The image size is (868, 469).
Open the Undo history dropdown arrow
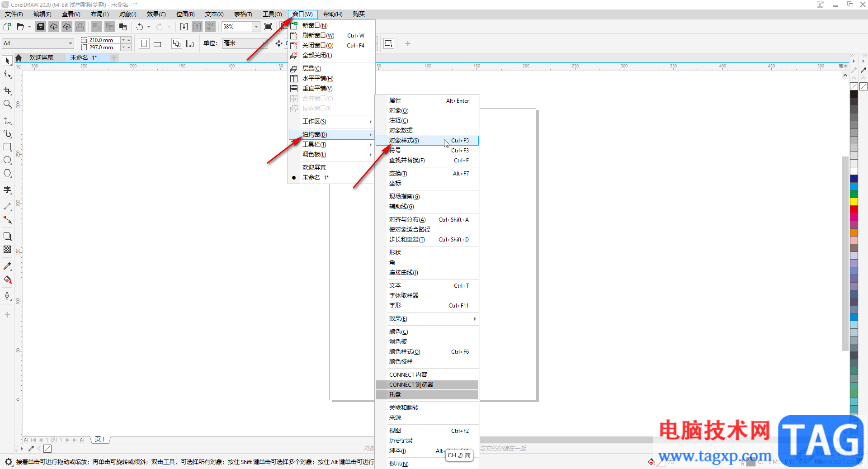[x=149, y=27]
